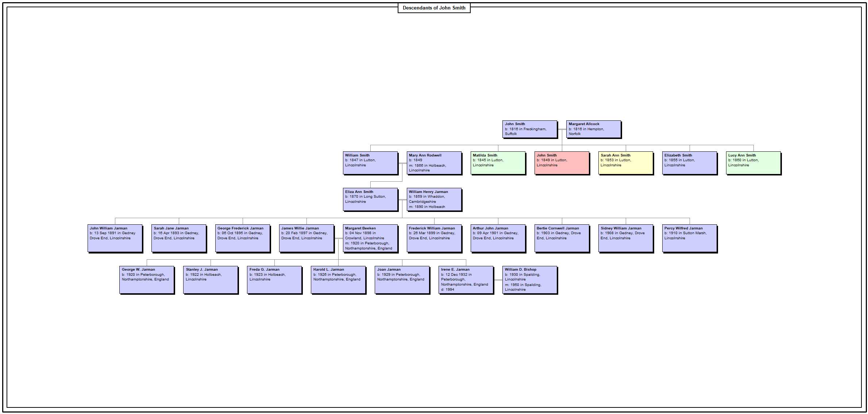868x414 pixels.
Task: Select the Mary Ann Rodwell box
Action: (434, 163)
